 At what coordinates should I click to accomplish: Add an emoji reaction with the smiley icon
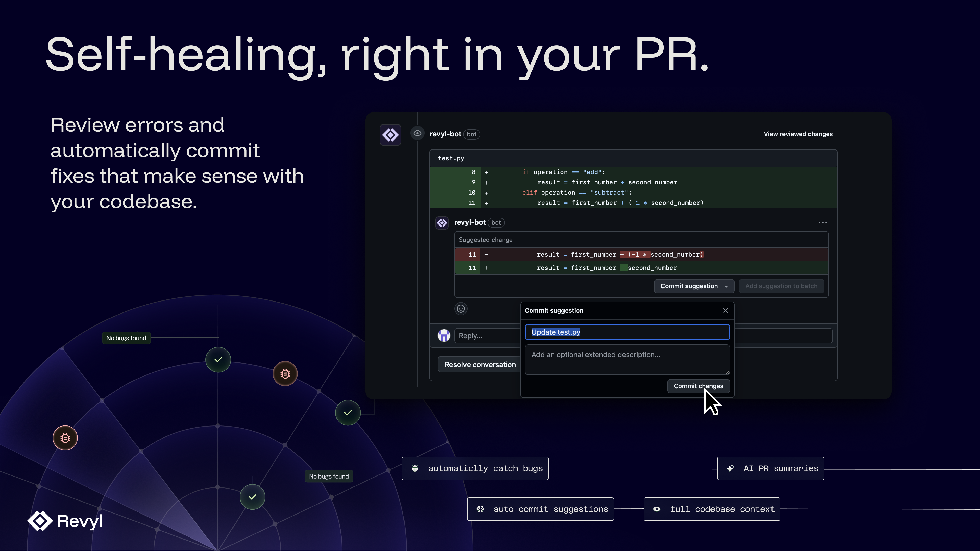point(461,308)
